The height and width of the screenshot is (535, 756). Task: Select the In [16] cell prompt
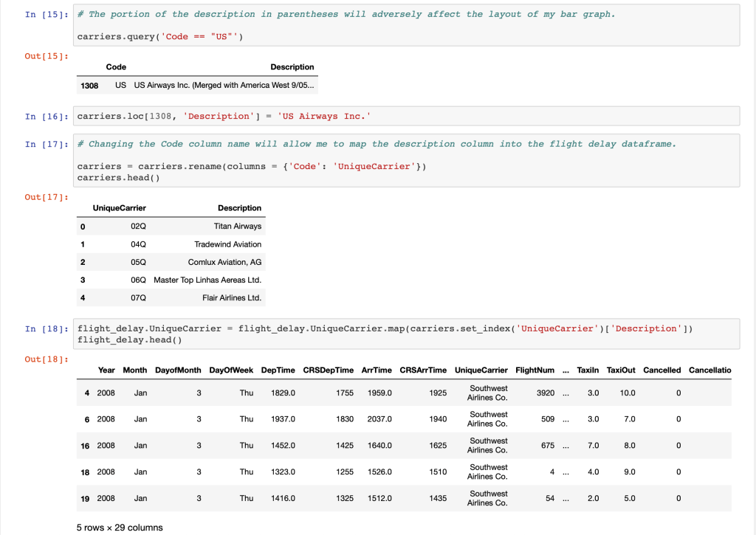pos(47,117)
